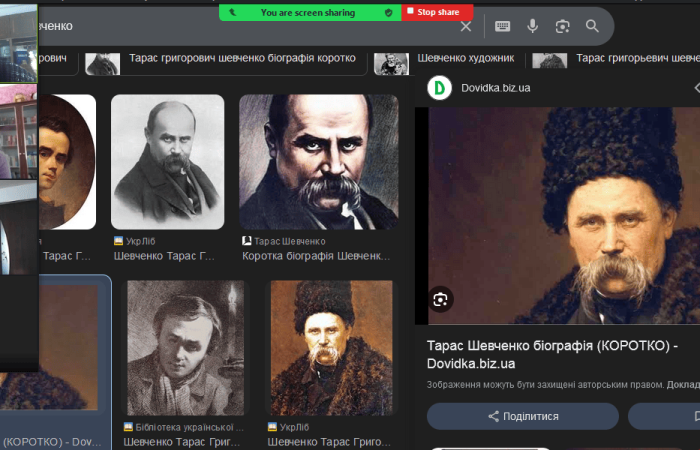Open the black-and-white УкрЛіб Shevchenko photo result

point(167,162)
